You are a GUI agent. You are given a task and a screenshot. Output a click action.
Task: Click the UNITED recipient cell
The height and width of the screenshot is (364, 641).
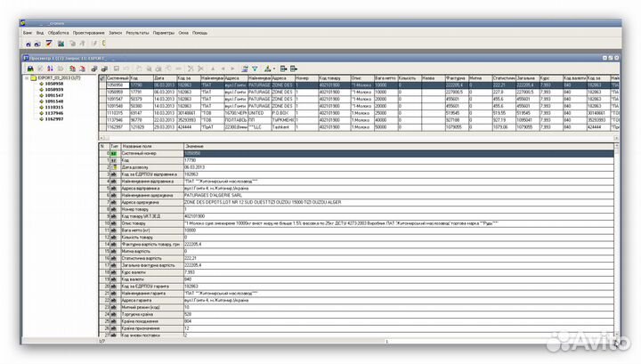(260, 113)
